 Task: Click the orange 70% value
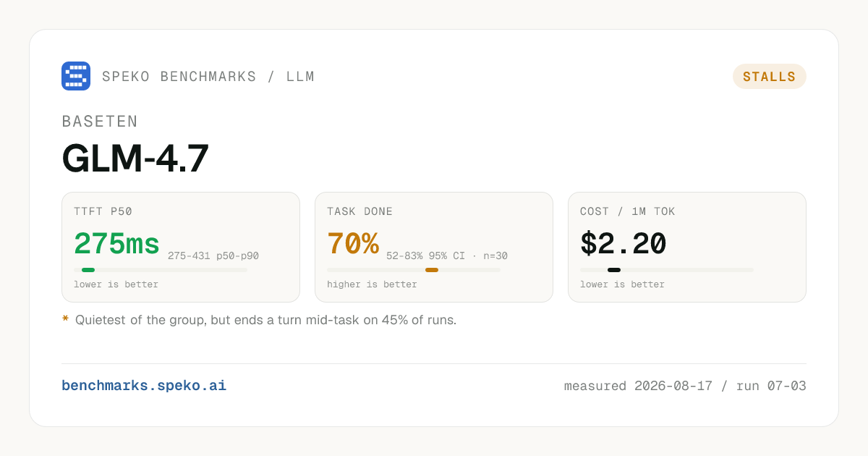pos(353,245)
